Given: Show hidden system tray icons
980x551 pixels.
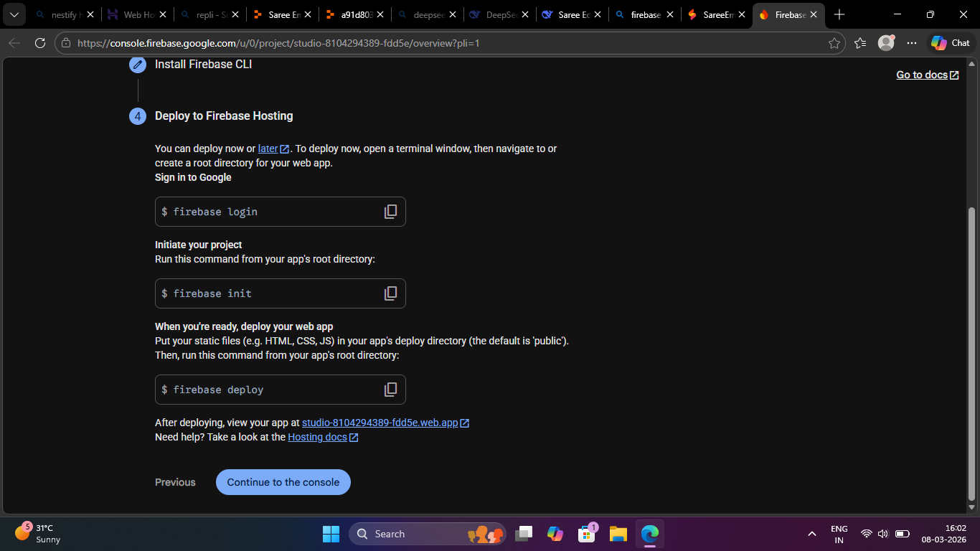Looking at the screenshot, I should coord(811,534).
